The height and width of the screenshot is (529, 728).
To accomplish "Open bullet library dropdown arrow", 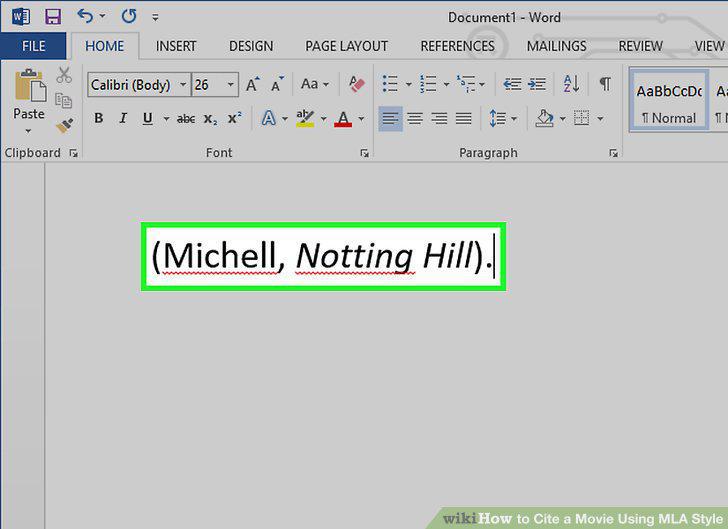I will click(x=409, y=85).
